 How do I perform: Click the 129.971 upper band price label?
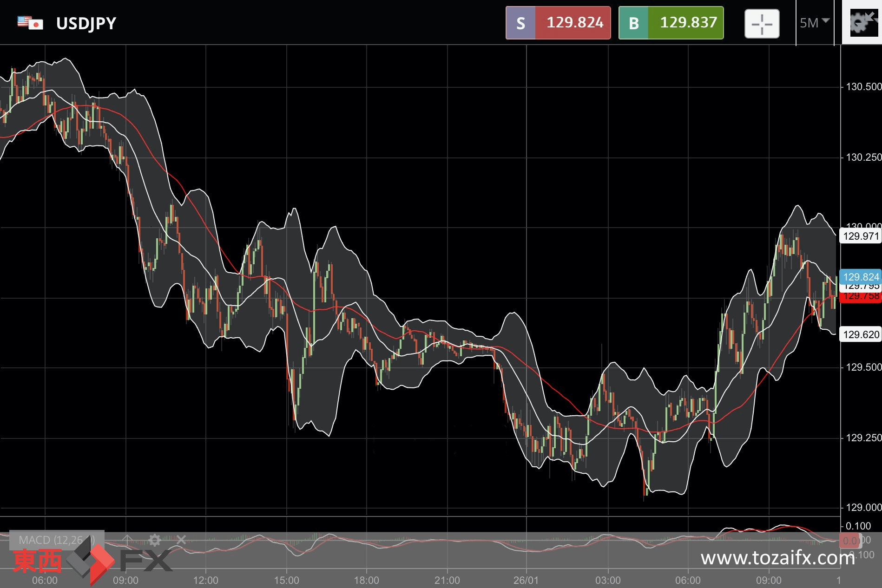click(x=861, y=236)
